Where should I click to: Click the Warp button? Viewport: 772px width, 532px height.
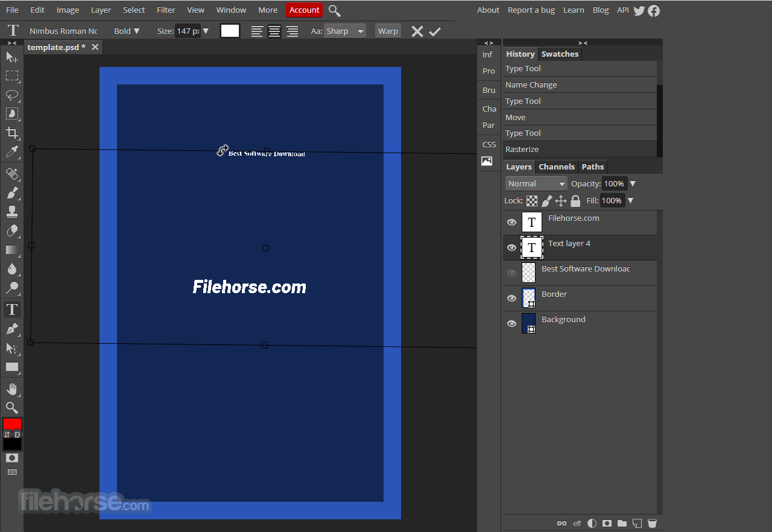point(388,31)
